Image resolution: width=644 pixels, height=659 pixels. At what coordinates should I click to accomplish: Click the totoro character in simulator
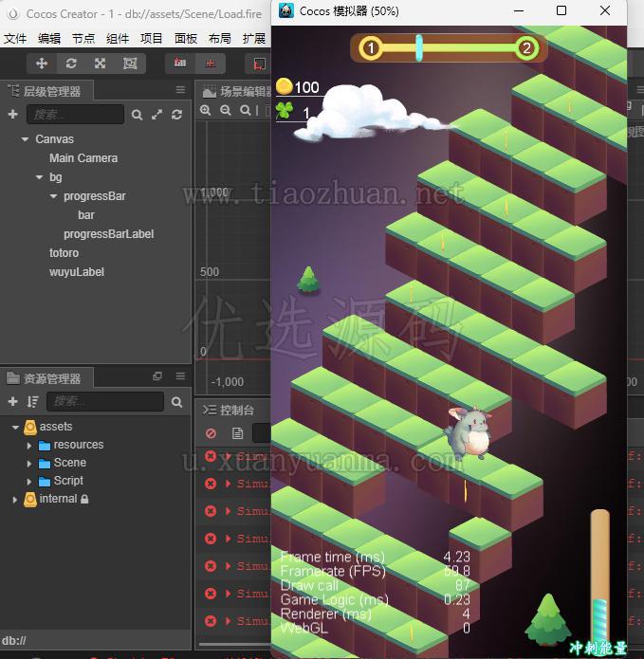469,433
